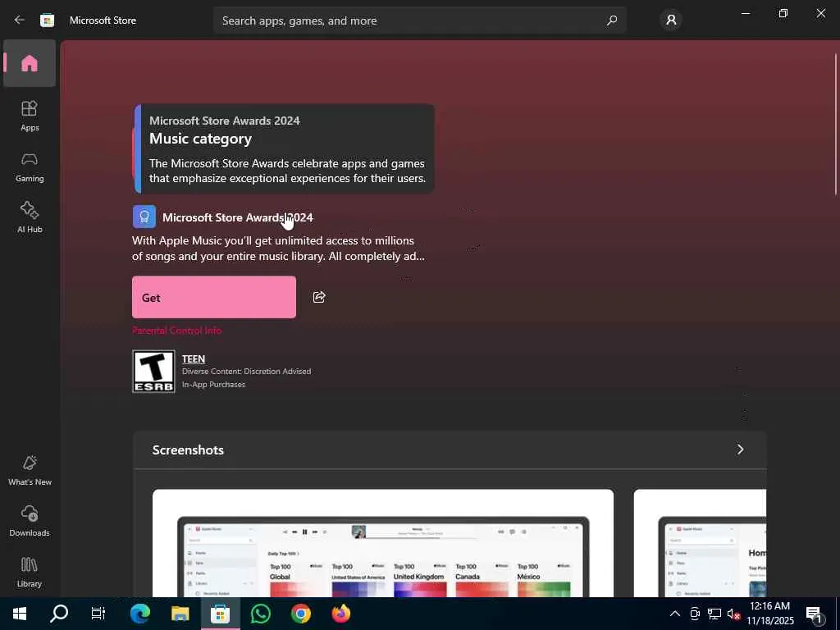Click the share icon next to Get

[319, 297]
